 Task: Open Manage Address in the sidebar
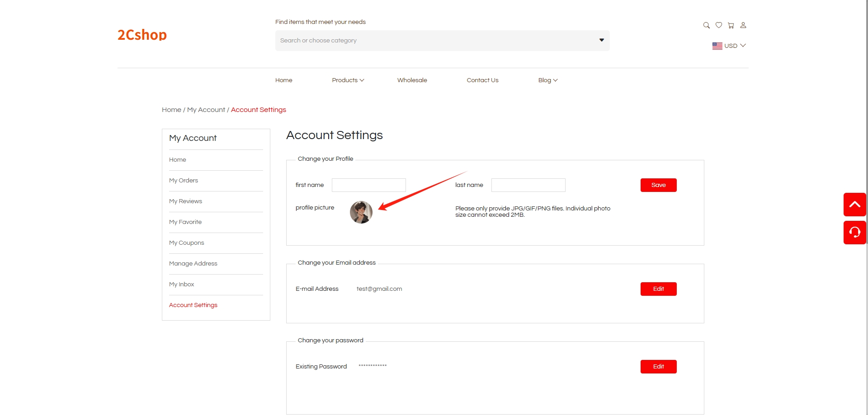tap(193, 264)
